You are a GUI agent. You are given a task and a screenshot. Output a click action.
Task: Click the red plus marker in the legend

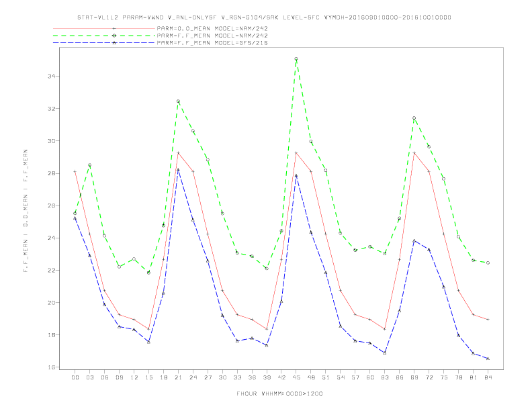(x=114, y=28)
